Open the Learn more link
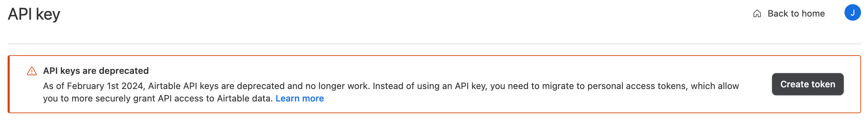The width and height of the screenshot is (868, 127). pyautogui.click(x=300, y=98)
